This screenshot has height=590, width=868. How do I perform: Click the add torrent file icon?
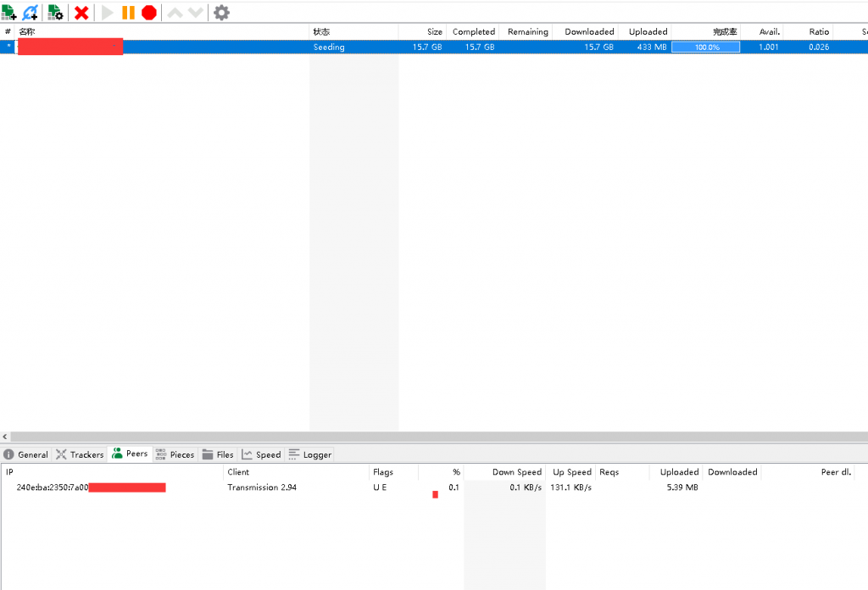pyautogui.click(x=9, y=13)
